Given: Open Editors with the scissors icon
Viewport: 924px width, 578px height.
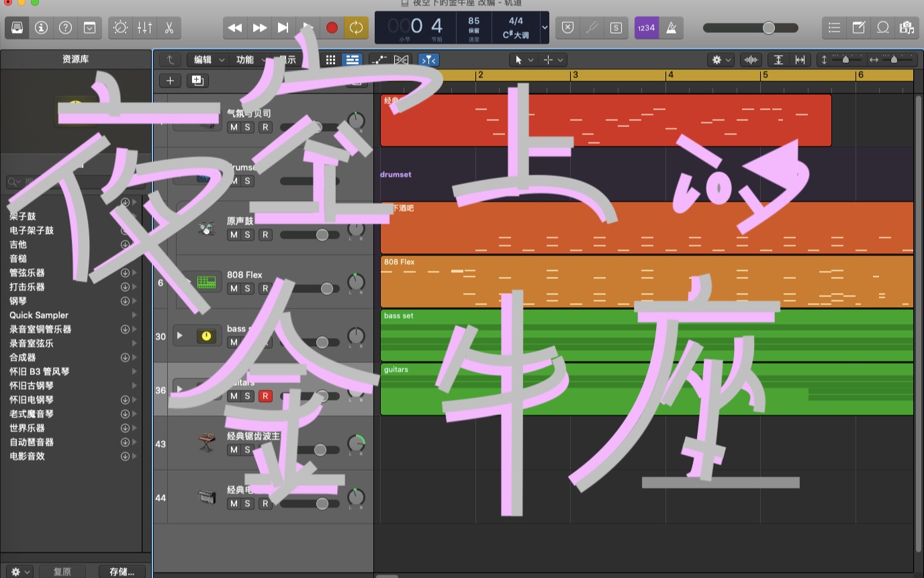Looking at the screenshot, I should 169,28.
